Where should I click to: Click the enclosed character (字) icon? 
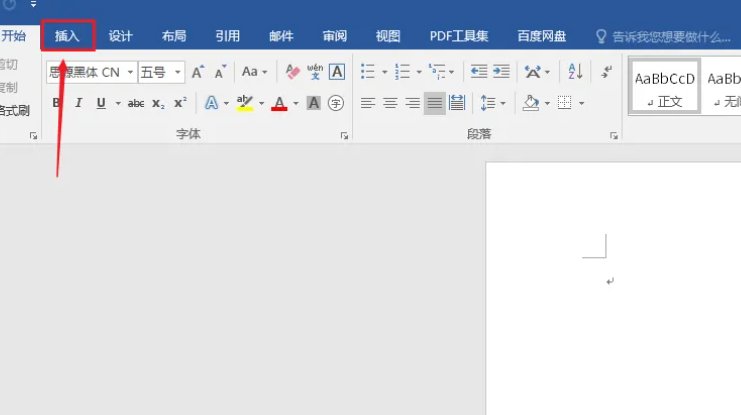(x=336, y=103)
